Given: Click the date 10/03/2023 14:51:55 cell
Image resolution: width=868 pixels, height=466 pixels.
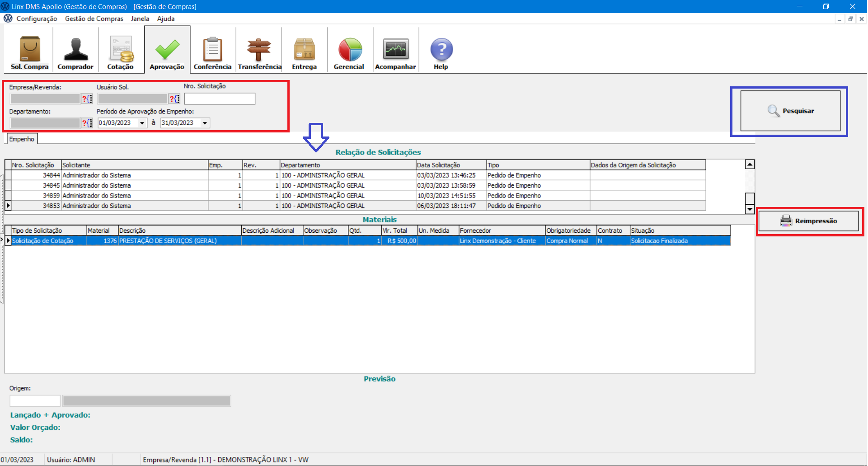Looking at the screenshot, I should pyautogui.click(x=451, y=196).
